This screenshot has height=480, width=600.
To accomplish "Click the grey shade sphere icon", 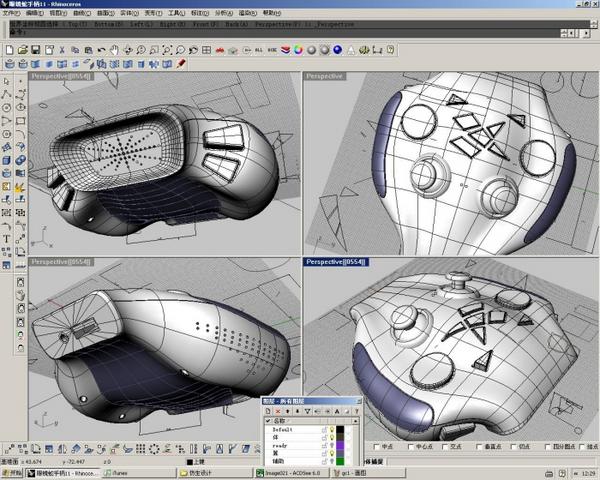I will (311, 50).
